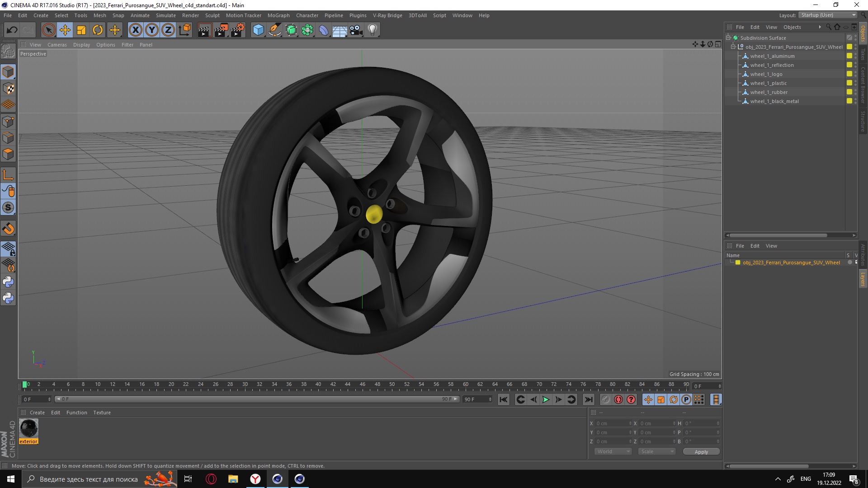Open Windows Start menu
Viewport: 868px width, 488px height.
click(11, 479)
